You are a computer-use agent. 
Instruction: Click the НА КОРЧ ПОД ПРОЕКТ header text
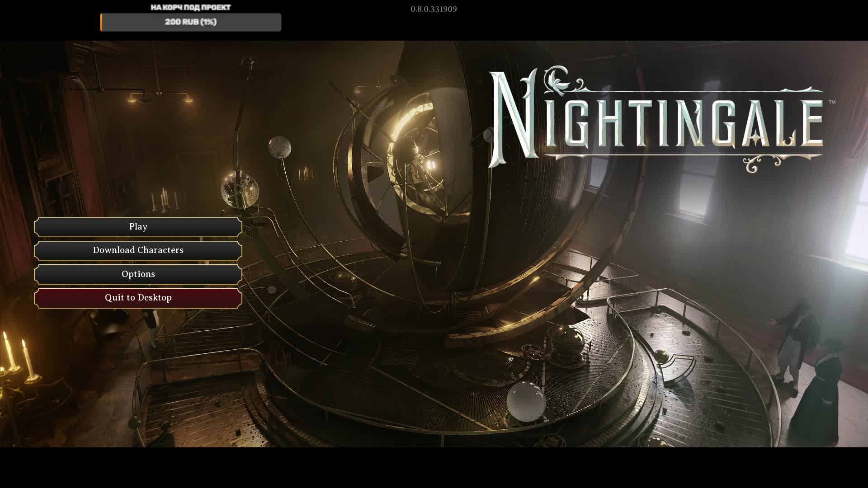pyautogui.click(x=190, y=7)
